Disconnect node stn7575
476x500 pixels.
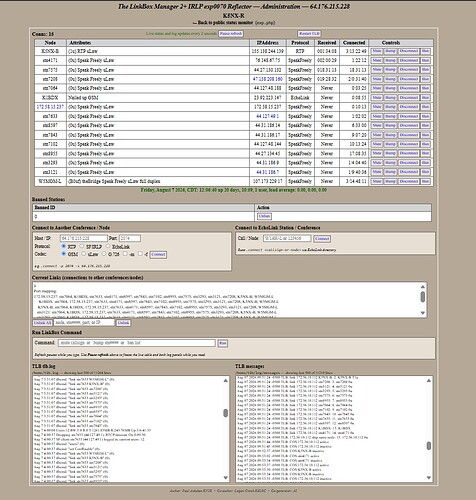click(x=409, y=70)
